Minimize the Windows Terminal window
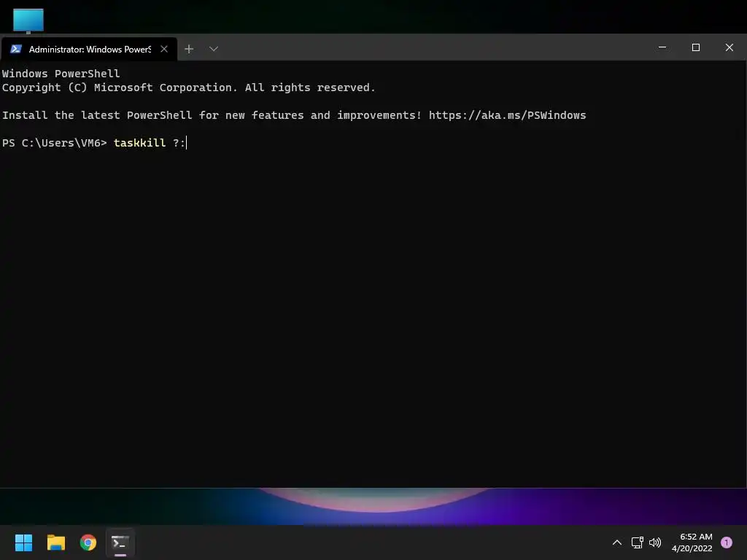Image resolution: width=747 pixels, height=560 pixels. pyautogui.click(x=662, y=47)
